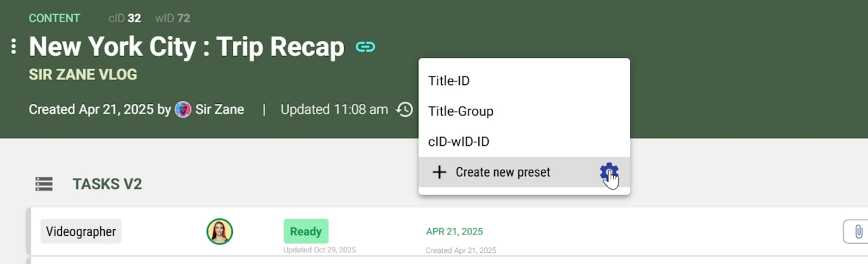Click the Tasks V2 list icon
The image size is (868, 264).
[x=44, y=184]
